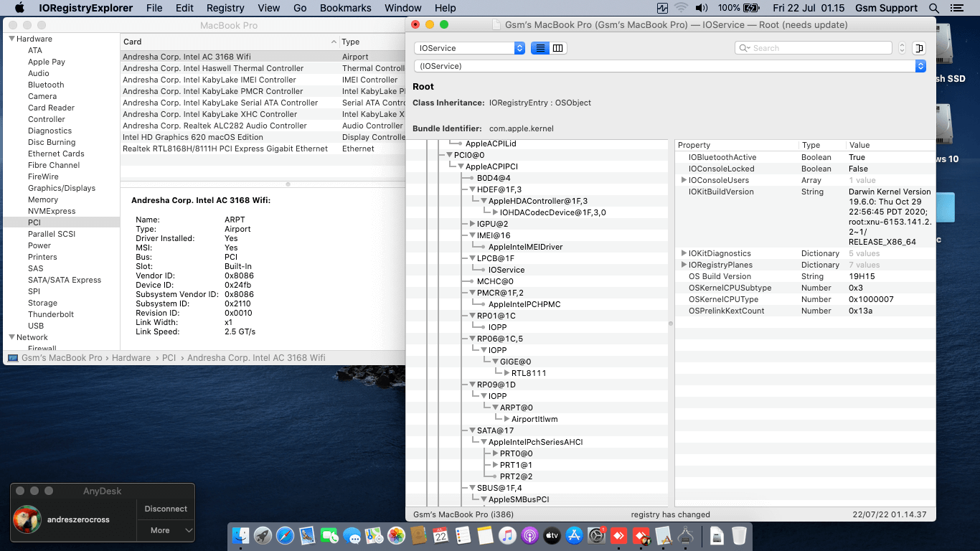Open the Registry menu

click(225, 8)
